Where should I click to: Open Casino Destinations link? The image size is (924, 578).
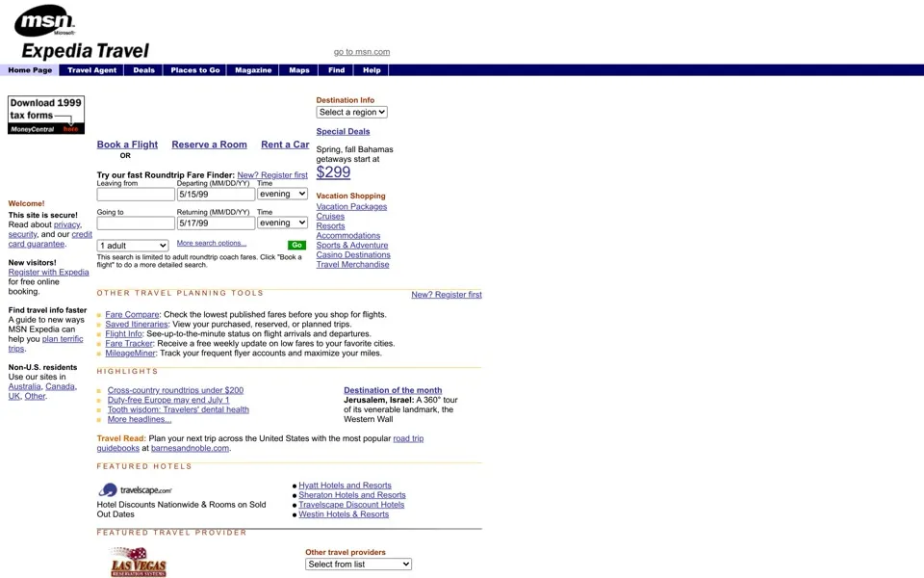[353, 254]
